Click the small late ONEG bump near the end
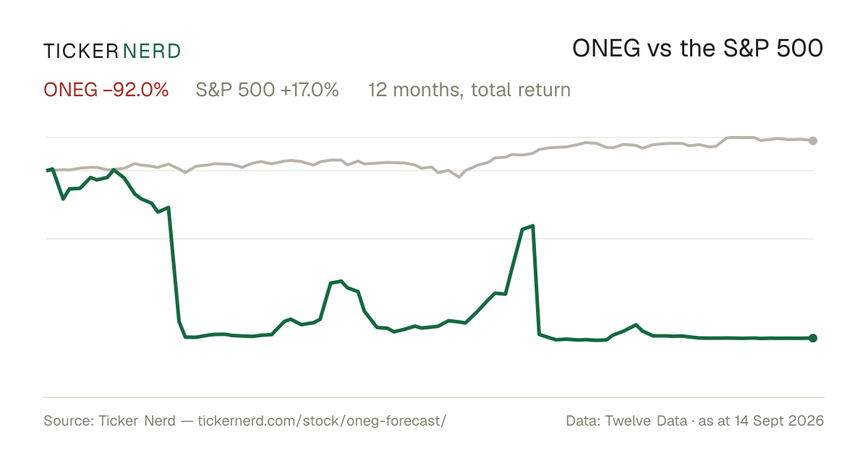 [635, 325]
